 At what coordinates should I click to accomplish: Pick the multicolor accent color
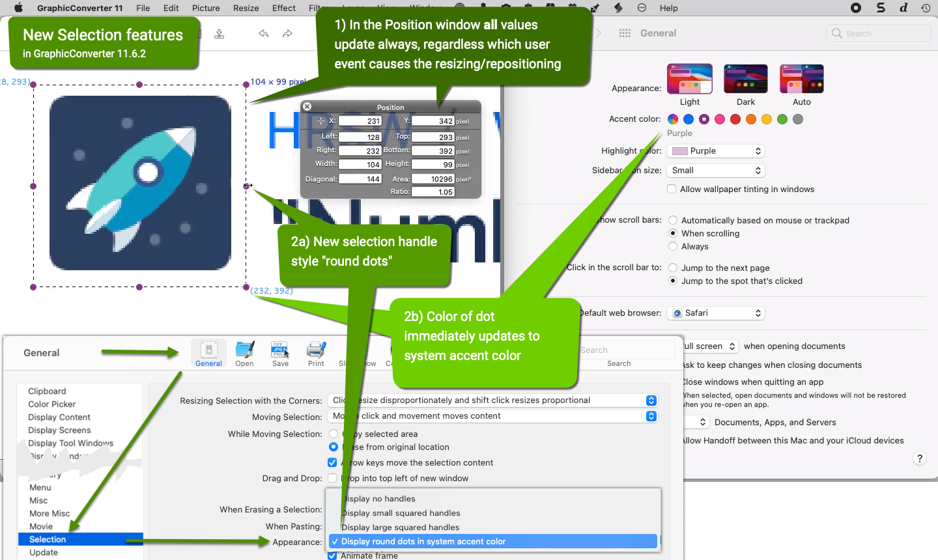click(673, 119)
